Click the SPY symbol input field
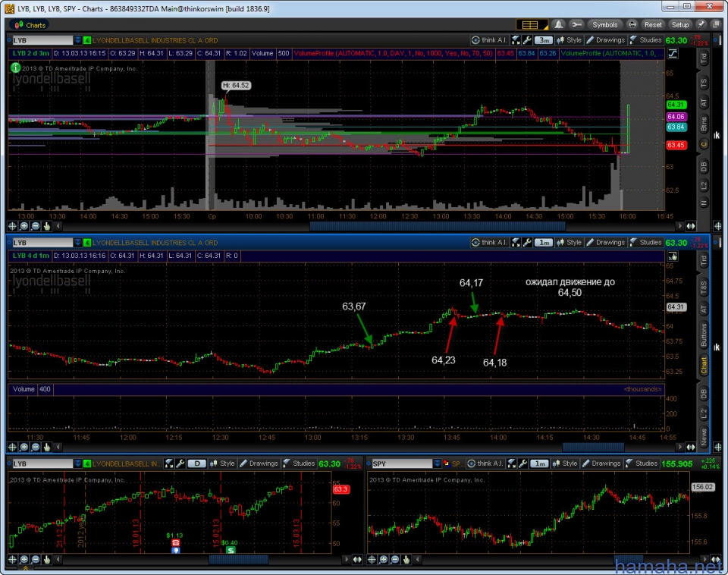The image size is (728, 575). (x=402, y=463)
